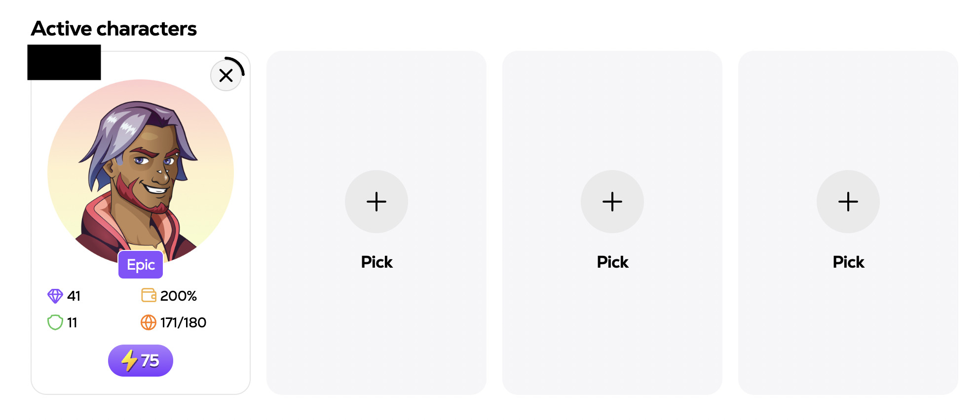This screenshot has height=420, width=980.
Task: Click the Active characters heading
Action: click(x=114, y=29)
